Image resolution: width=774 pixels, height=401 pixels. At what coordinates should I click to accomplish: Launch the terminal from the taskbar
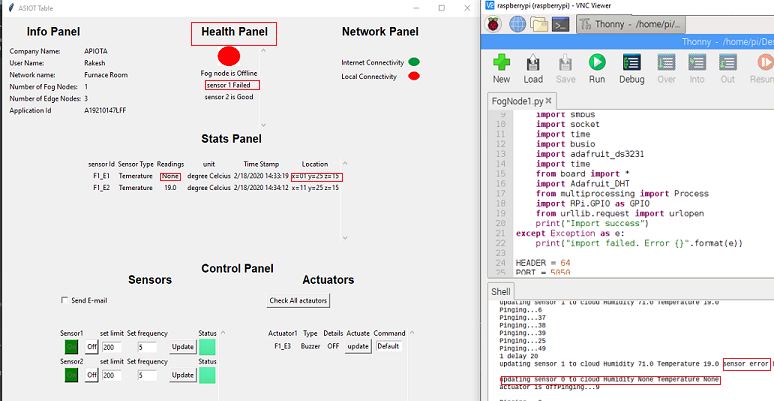(562, 25)
